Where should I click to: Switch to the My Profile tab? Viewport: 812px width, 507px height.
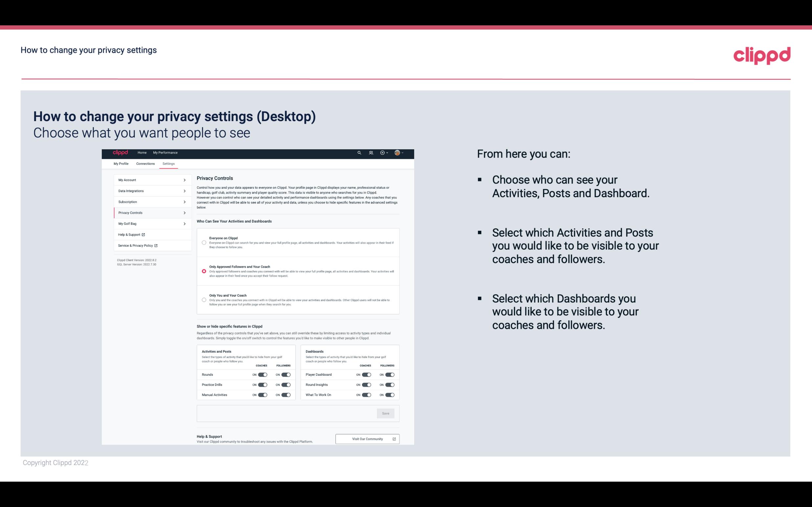pos(121,163)
